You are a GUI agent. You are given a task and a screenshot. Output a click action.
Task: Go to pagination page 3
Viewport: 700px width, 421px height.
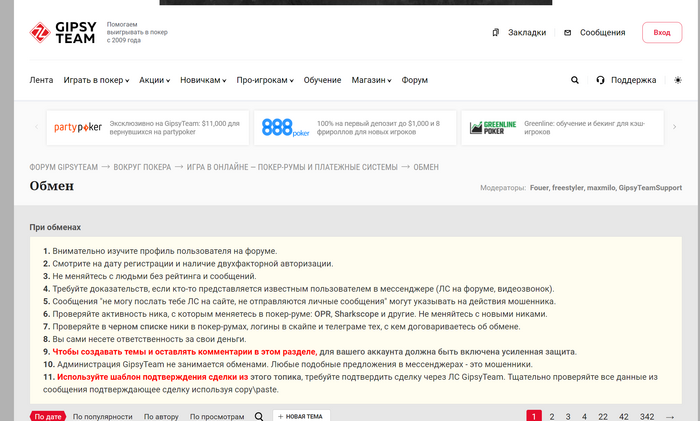[568, 416]
